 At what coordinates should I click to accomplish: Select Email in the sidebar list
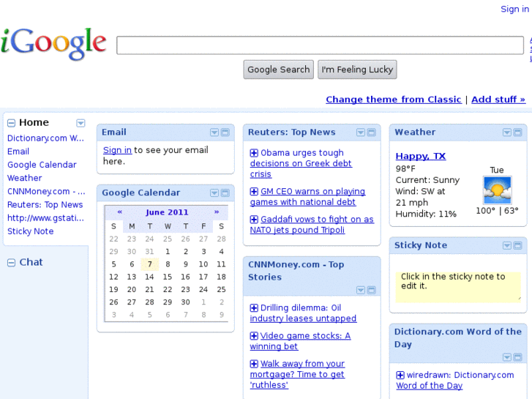(18, 152)
